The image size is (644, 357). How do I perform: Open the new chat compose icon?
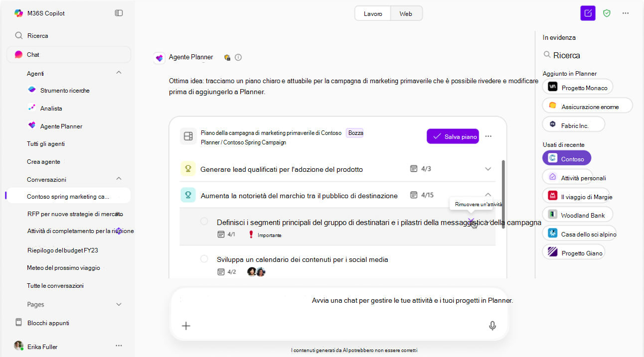(588, 13)
